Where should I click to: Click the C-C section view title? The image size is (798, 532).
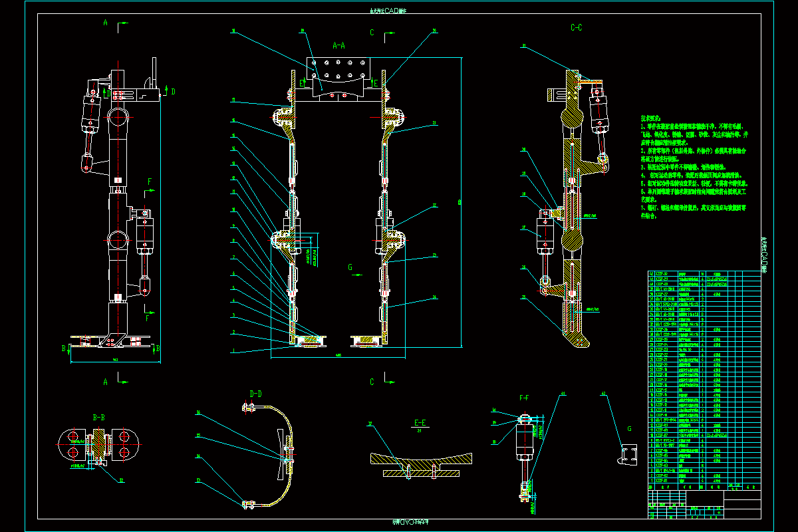(577, 28)
